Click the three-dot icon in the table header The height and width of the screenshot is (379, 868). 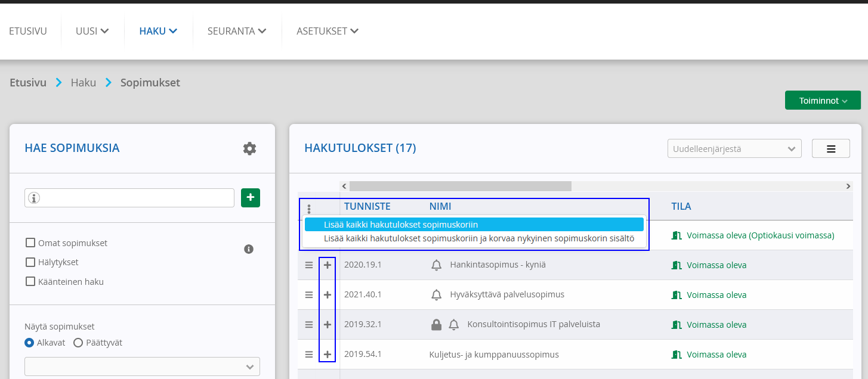pos(309,209)
